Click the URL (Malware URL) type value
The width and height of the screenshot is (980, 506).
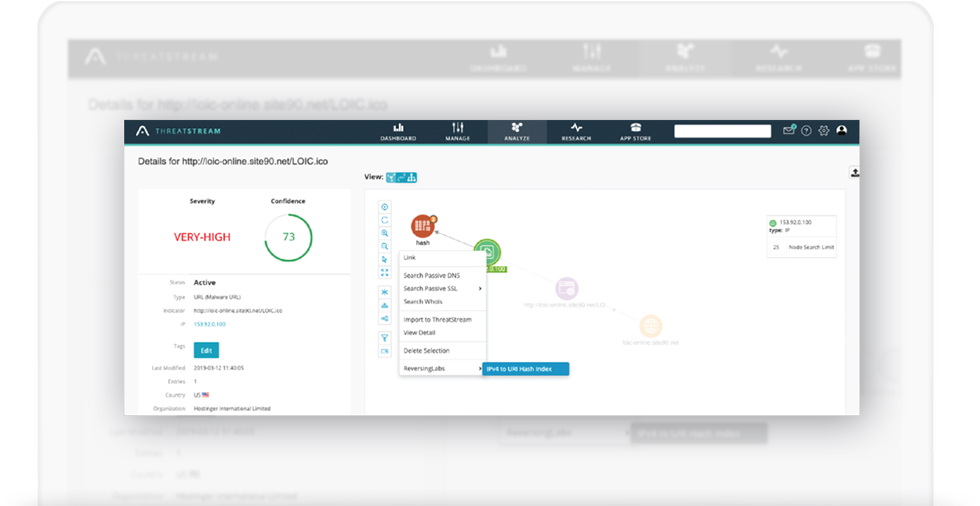(217, 297)
